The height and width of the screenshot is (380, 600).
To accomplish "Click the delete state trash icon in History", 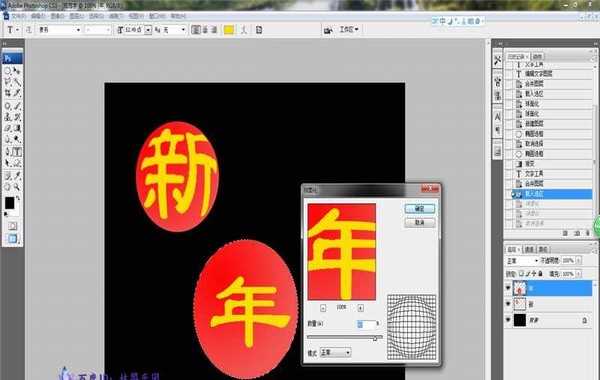I will coord(588,233).
